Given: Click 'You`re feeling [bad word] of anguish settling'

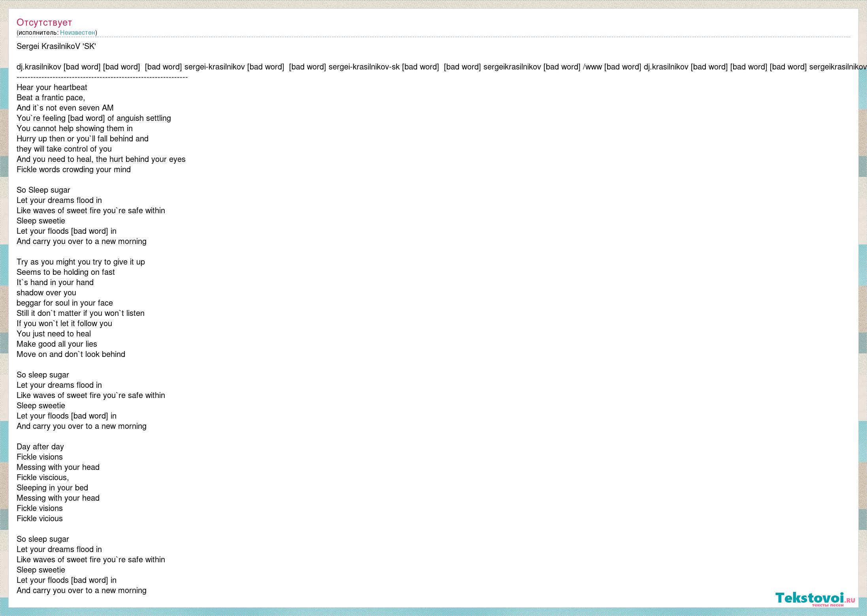Looking at the screenshot, I should tap(94, 118).
